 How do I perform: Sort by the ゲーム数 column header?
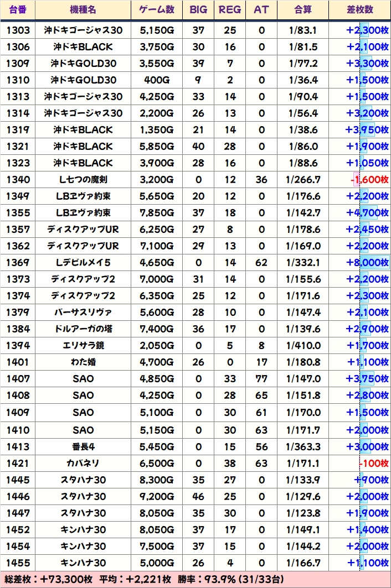tap(157, 10)
